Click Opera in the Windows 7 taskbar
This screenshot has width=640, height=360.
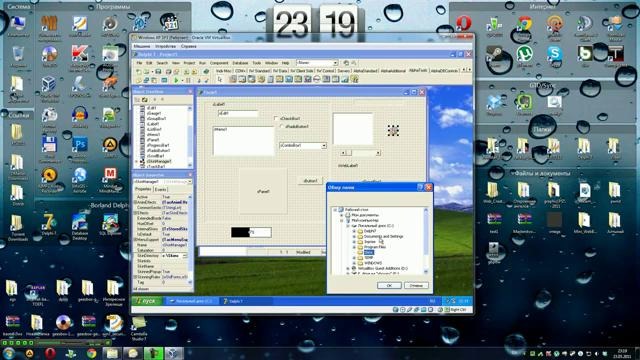click(x=50, y=353)
